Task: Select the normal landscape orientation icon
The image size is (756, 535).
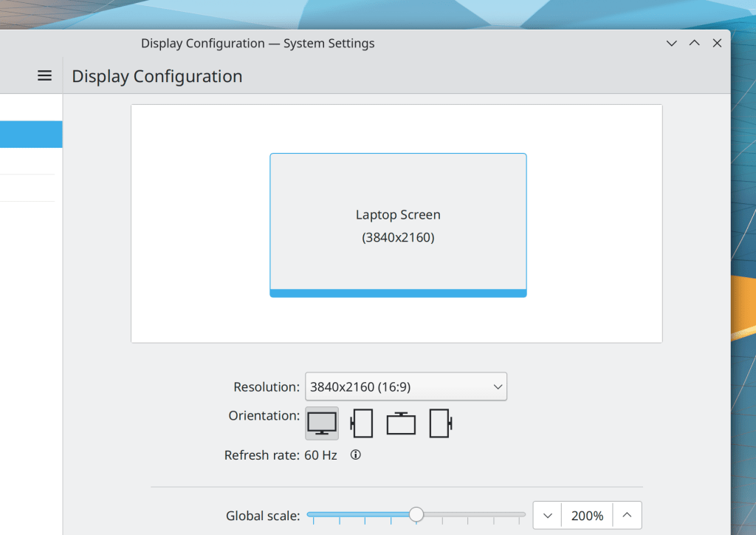Action: click(322, 423)
